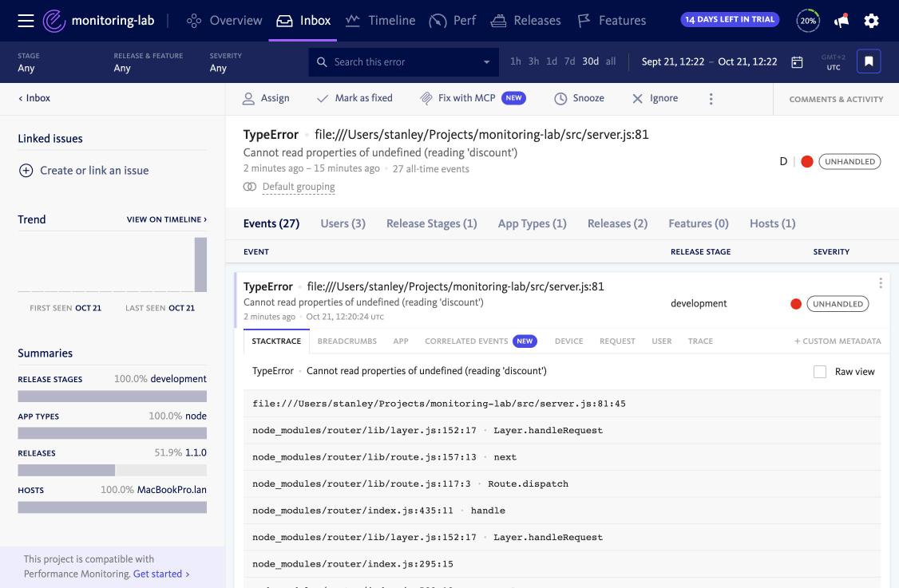This screenshot has height=588, width=899.
Task: Add custom metadata
Action: point(837,341)
